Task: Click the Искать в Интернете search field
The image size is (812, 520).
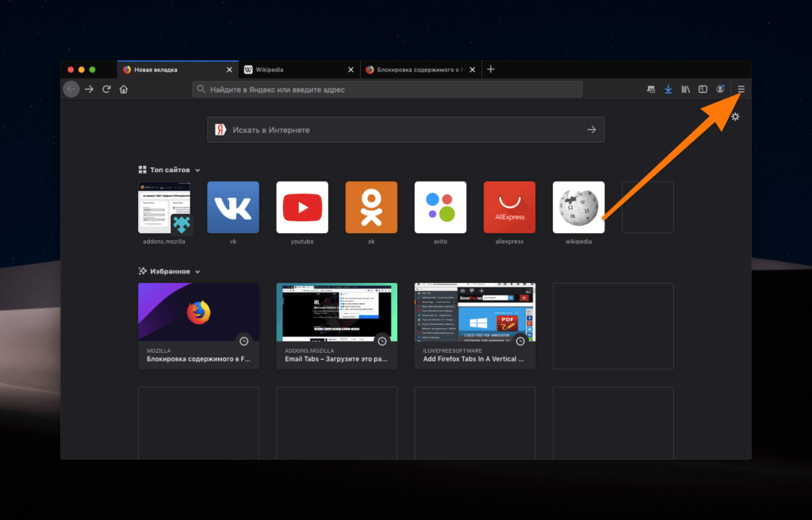Action: click(x=405, y=130)
